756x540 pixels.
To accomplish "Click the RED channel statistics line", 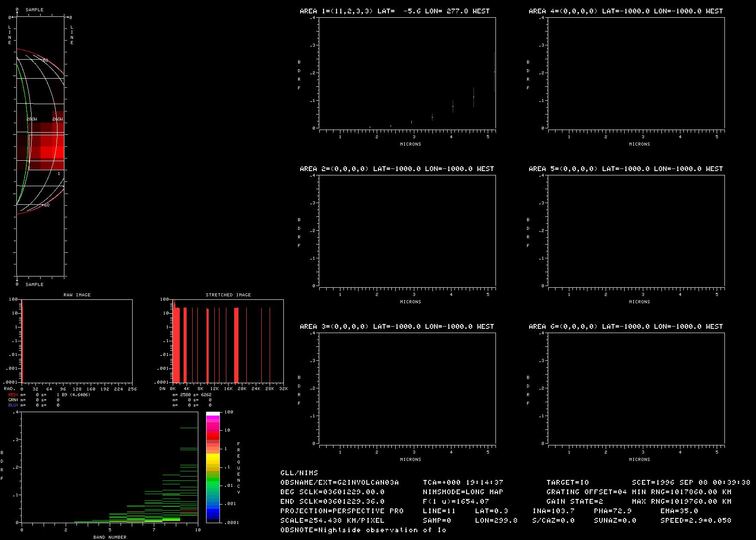I will pos(49,395).
